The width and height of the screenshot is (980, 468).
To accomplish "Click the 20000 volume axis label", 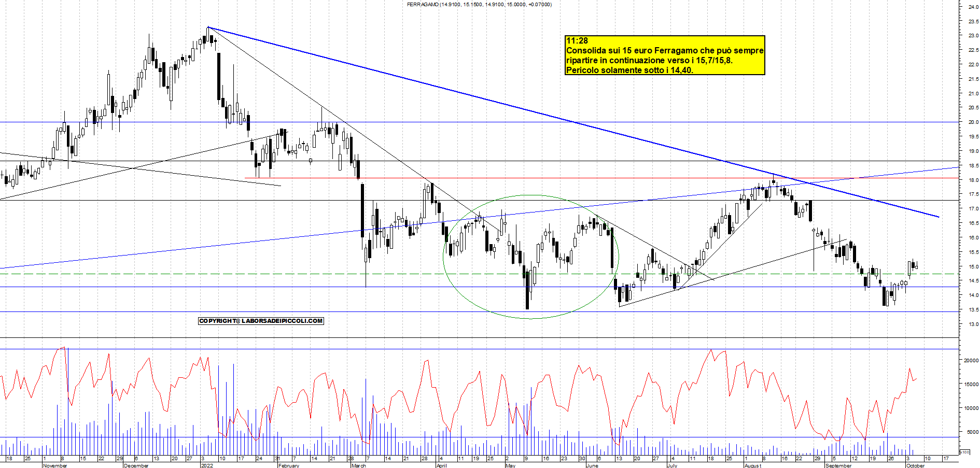I will (x=971, y=361).
